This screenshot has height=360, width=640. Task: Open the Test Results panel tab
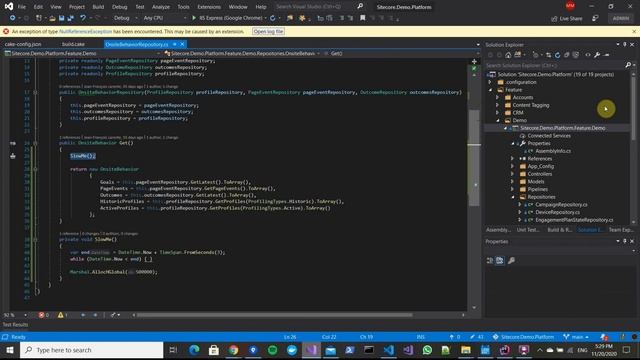15,325
